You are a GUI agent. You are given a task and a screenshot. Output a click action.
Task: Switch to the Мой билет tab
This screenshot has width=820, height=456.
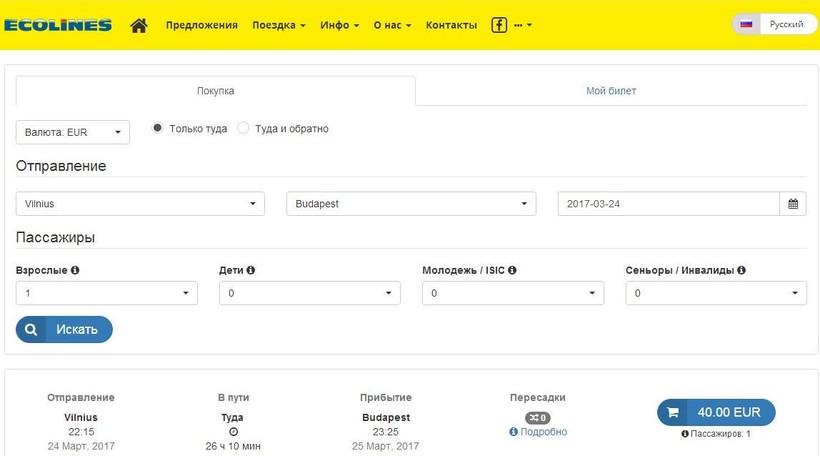click(x=611, y=91)
